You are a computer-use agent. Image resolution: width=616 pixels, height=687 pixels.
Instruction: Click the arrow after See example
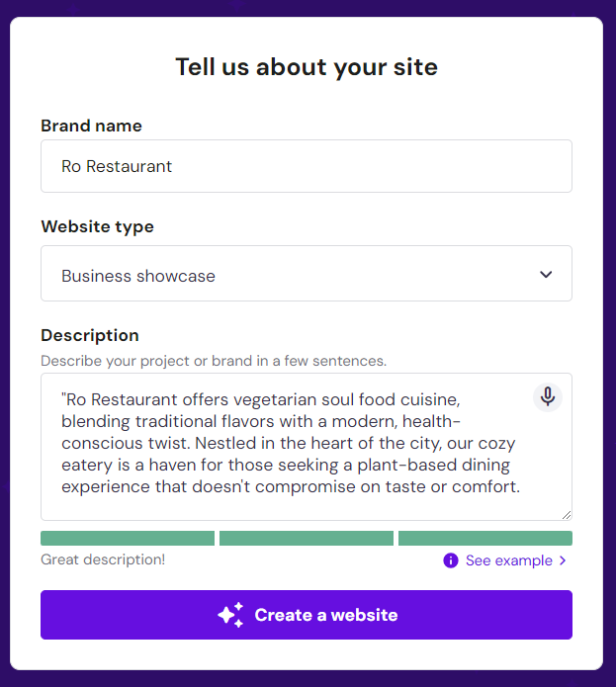(x=563, y=560)
